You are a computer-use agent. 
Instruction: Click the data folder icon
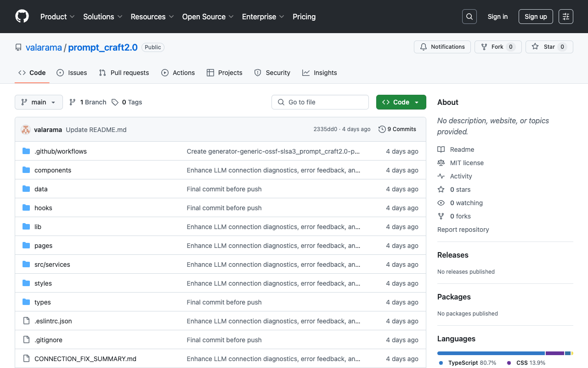[x=26, y=189]
